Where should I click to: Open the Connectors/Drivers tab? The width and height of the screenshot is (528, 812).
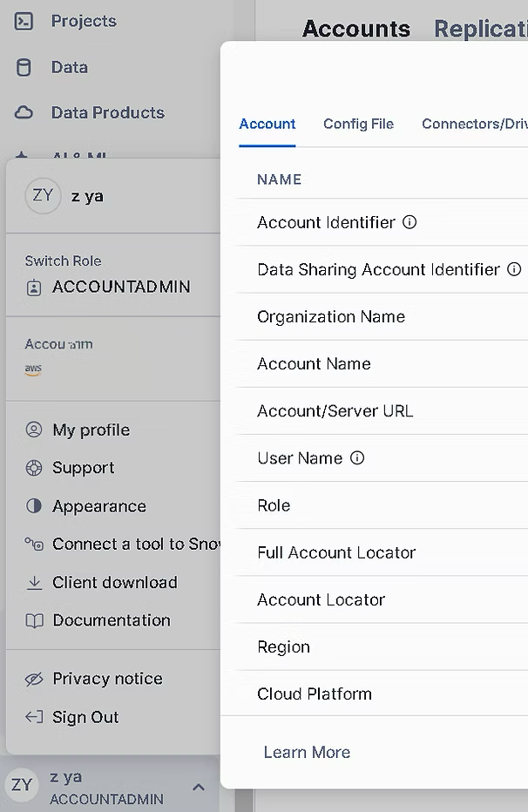474,125
